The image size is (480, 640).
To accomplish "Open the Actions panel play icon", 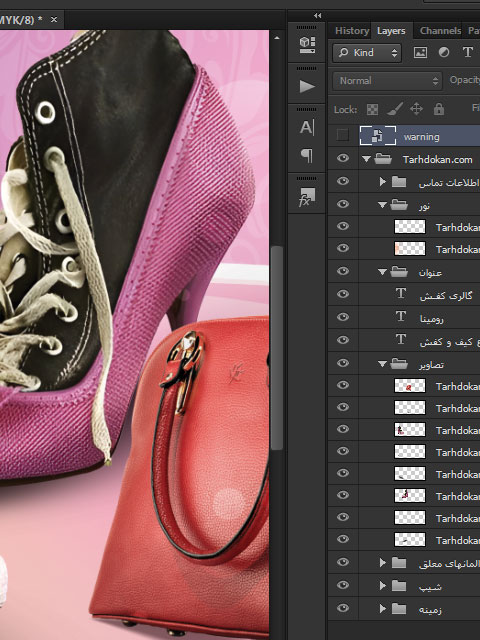I will [x=307, y=86].
